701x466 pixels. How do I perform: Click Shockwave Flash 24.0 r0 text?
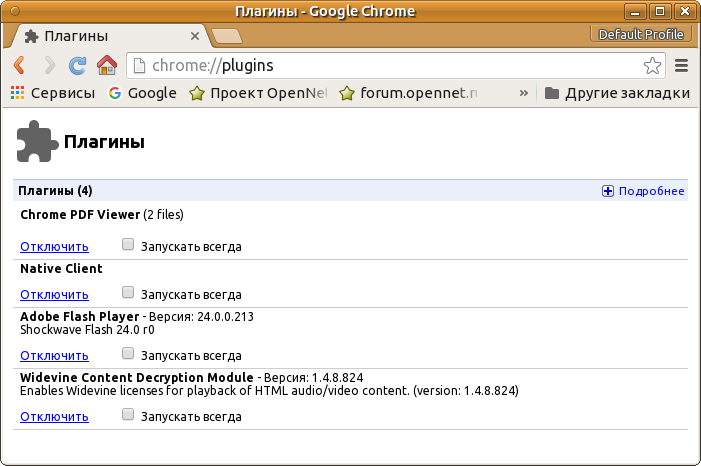pyautogui.click(x=87, y=330)
